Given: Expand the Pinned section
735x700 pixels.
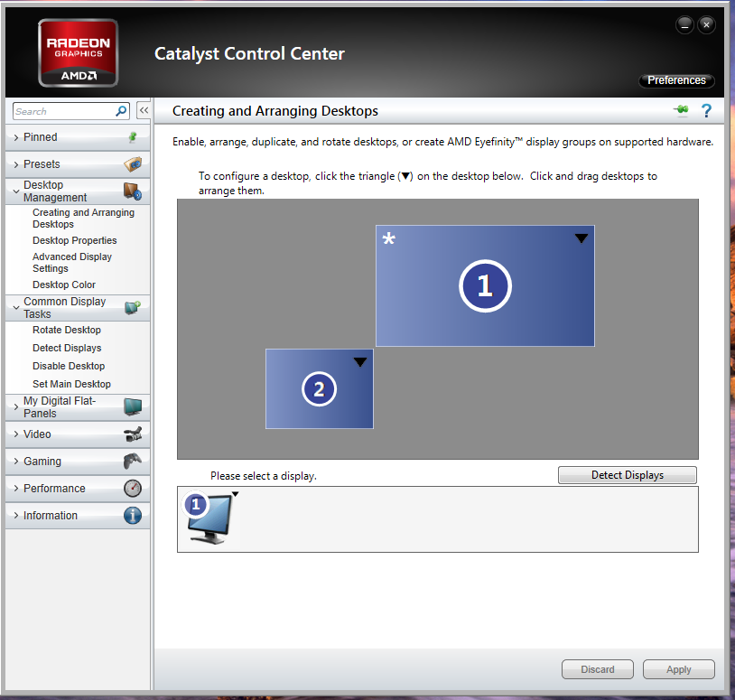Looking at the screenshot, I should tap(16, 137).
